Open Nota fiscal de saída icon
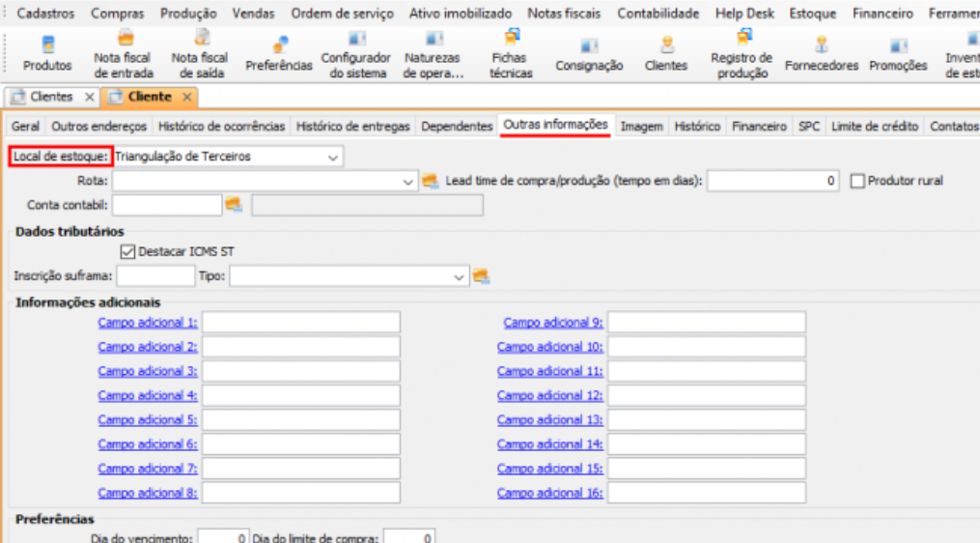Image resolution: width=980 pixels, height=543 pixels. [200, 55]
